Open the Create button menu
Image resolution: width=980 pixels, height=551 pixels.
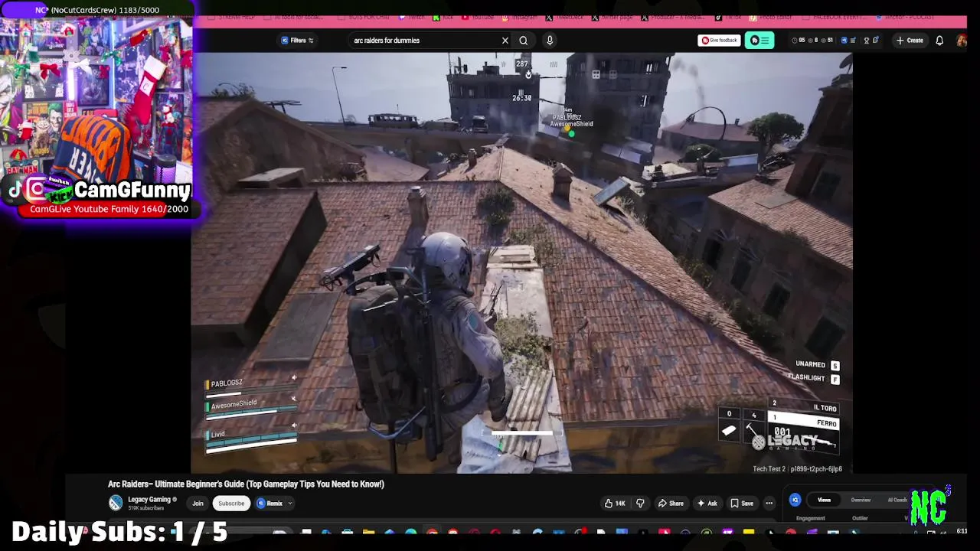coord(910,41)
